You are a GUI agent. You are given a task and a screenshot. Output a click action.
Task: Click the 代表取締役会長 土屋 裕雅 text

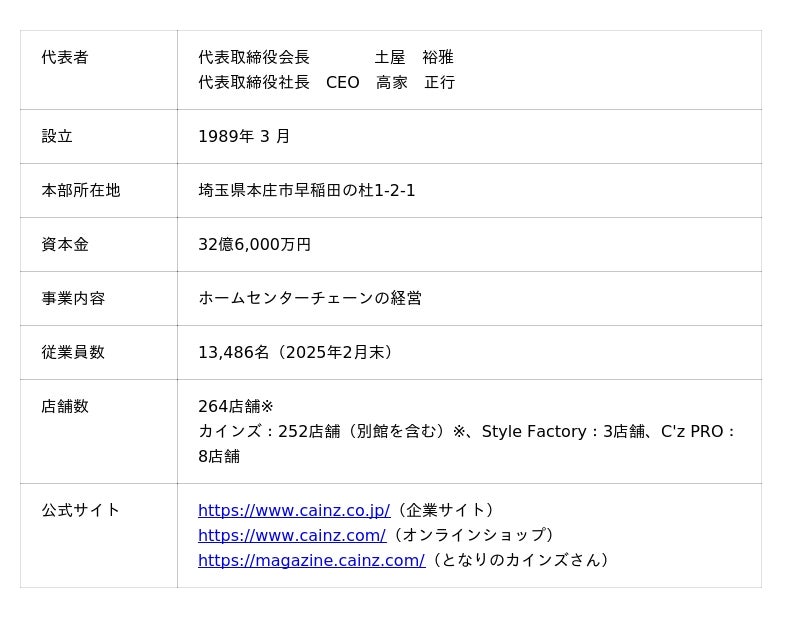(325, 58)
